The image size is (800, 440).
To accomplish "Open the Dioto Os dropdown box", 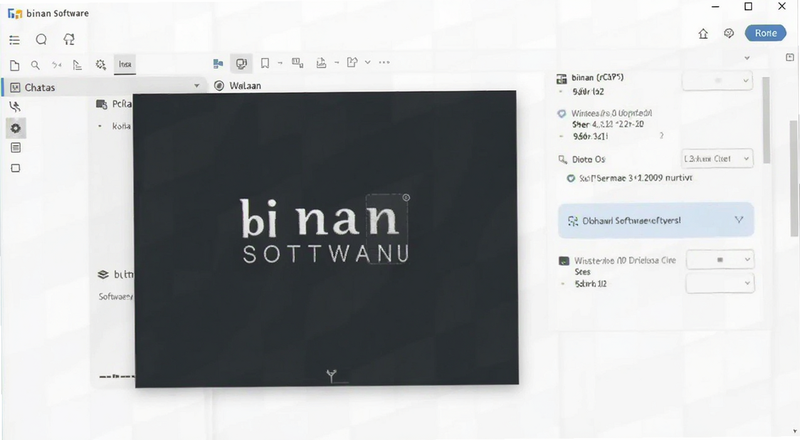I will [x=717, y=159].
